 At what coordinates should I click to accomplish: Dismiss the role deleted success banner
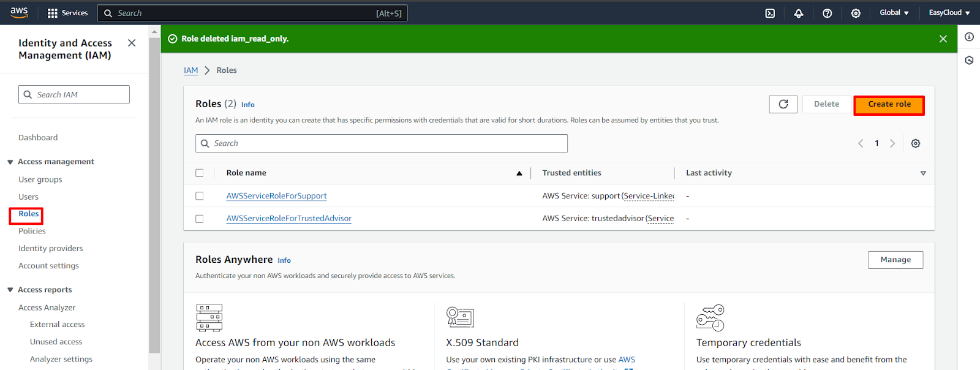click(943, 39)
